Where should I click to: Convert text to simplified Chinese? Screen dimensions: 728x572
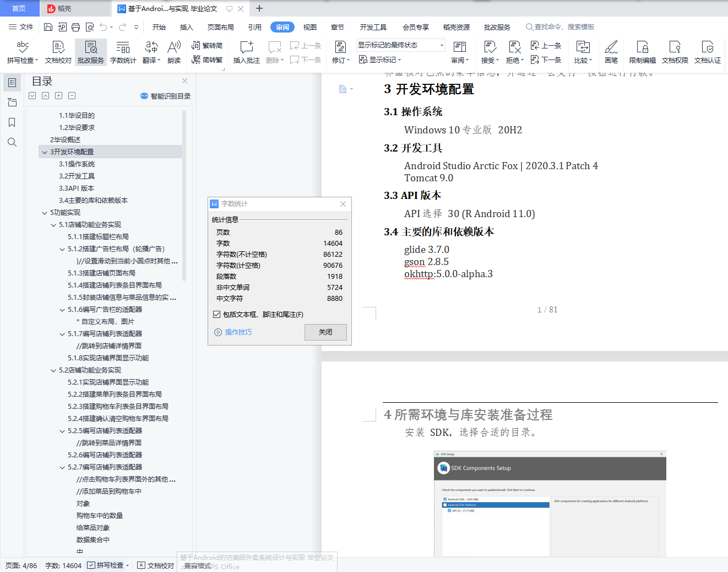coord(208,60)
